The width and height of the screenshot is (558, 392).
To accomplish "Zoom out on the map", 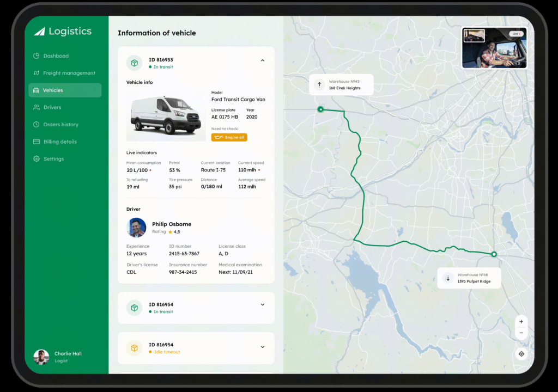I will click(521, 333).
